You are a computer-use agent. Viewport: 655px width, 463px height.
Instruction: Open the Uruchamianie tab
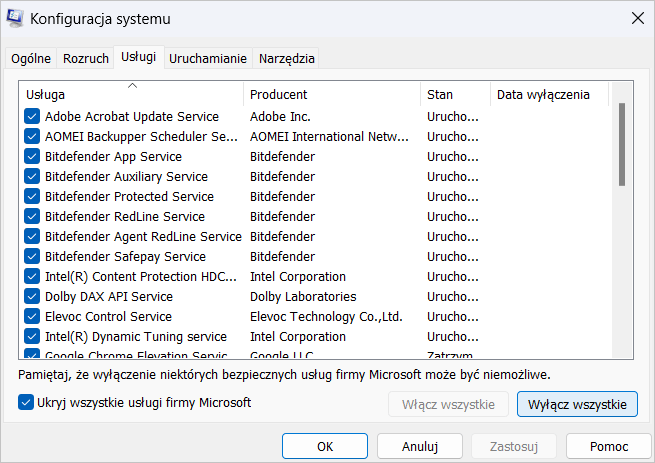pos(208,59)
